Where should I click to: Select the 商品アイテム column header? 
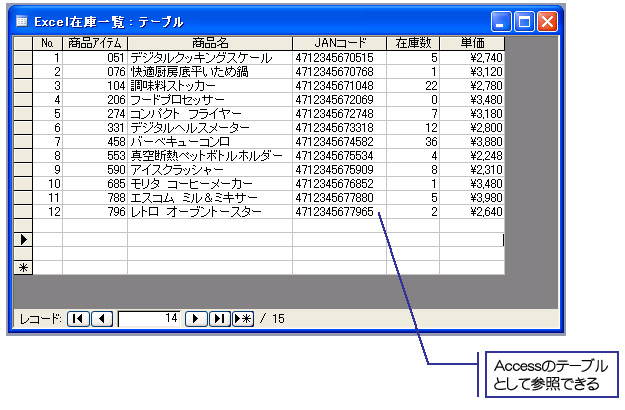tap(95, 43)
